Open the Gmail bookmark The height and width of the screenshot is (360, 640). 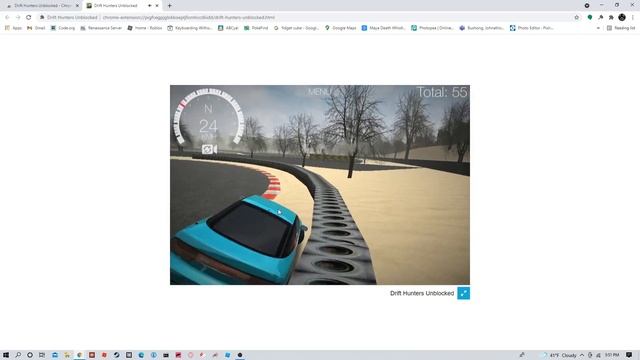click(x=36, y=28)
